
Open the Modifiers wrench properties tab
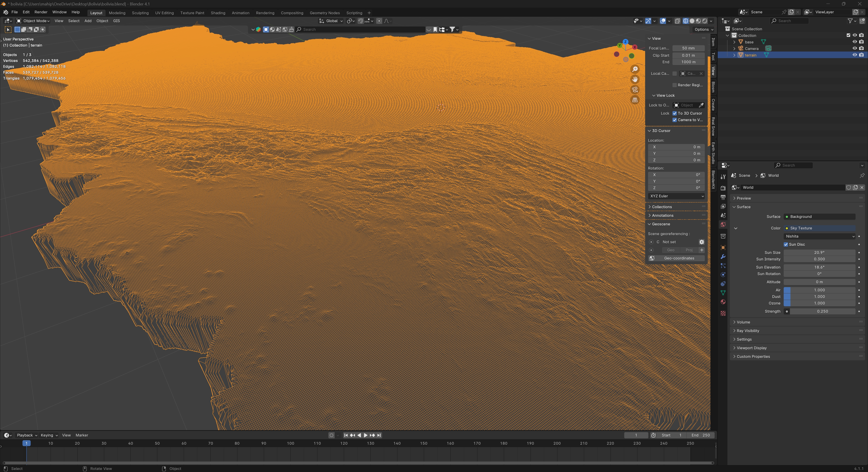pos(723,257)
